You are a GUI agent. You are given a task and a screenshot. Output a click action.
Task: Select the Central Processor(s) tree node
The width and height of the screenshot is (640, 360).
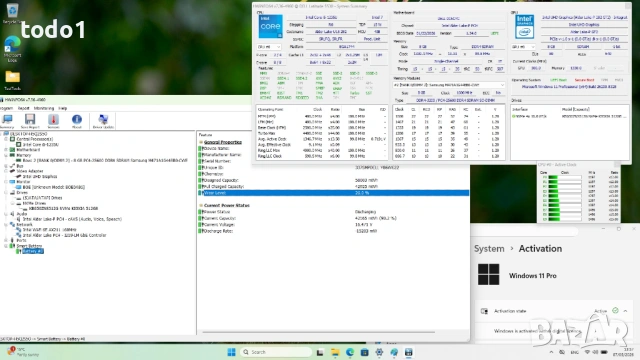34,139
